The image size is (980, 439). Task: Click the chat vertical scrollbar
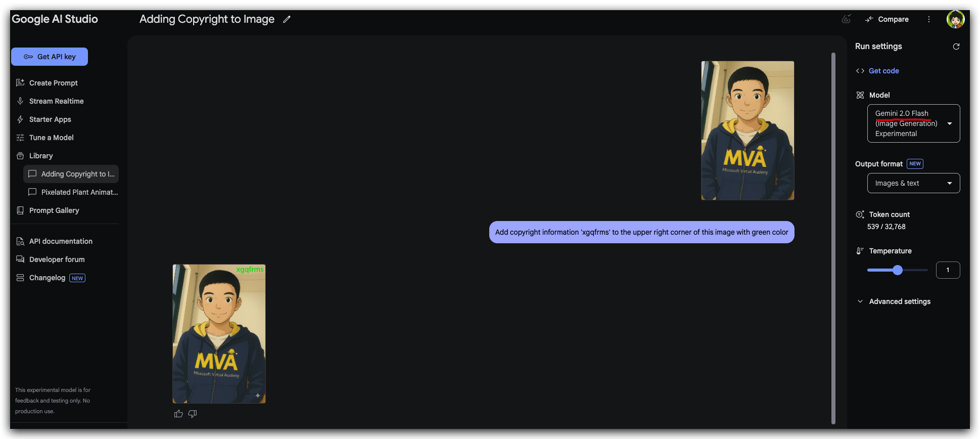tap(833, 238)
